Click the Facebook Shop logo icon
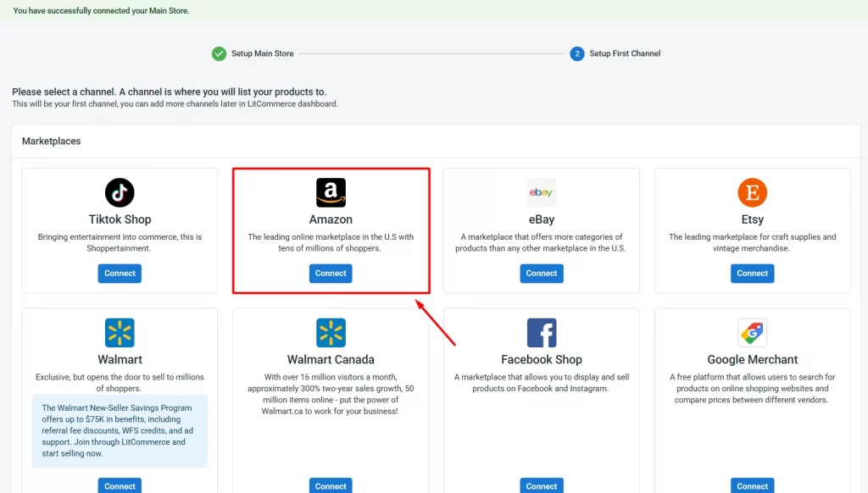 point(541,333)
